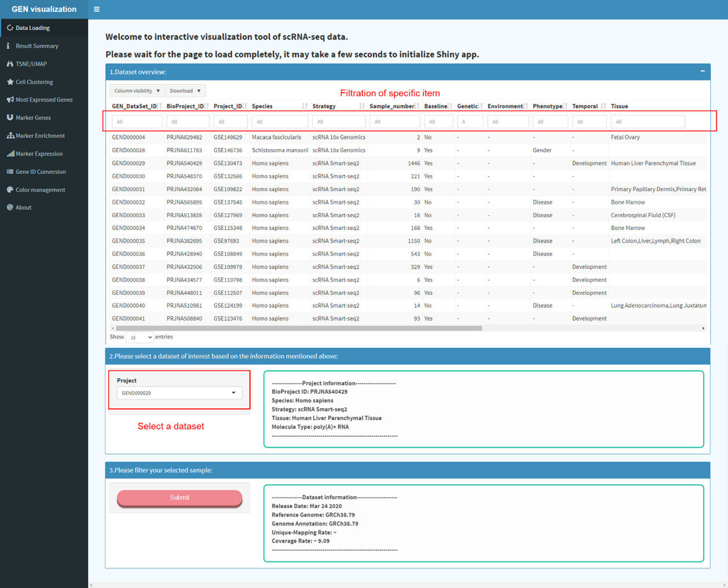The width and height of the screenshot is (728, 588).
Task: Click the Cell Clustering star icon
Action: click(10, 82)
